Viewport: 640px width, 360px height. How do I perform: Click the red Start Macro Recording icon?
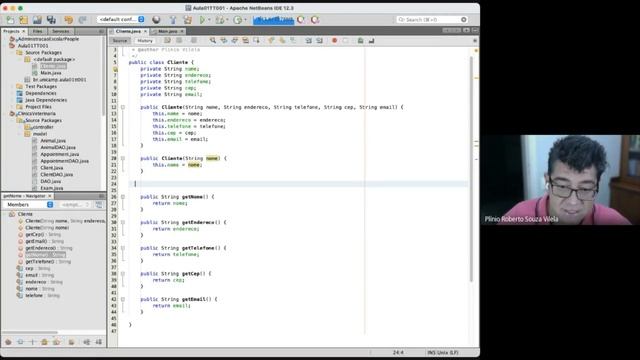point(334,40)
